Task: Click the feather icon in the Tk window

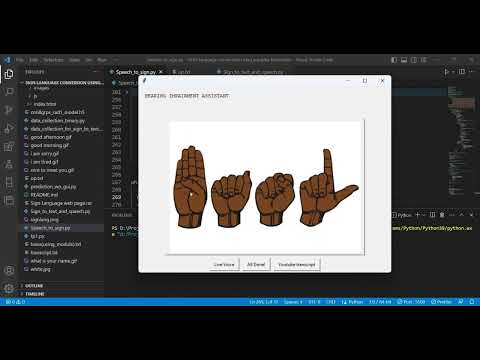Action: (144, 80)
